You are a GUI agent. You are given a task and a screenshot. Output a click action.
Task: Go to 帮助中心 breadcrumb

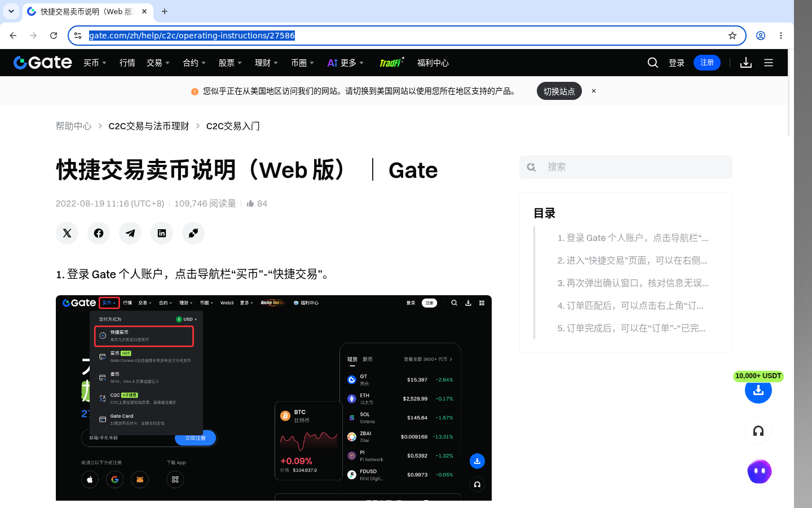click(x=73, y=126)
